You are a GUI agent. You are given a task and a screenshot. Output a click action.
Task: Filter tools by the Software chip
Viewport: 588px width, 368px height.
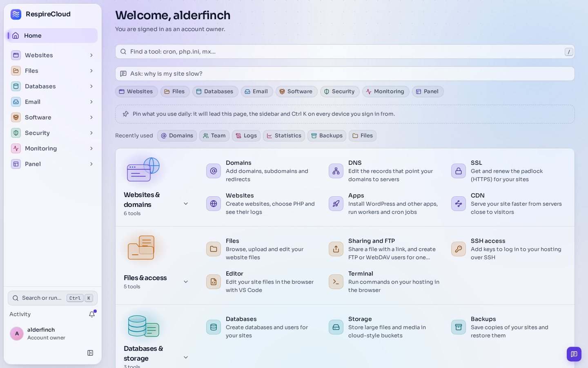click(x=296, y=92)
